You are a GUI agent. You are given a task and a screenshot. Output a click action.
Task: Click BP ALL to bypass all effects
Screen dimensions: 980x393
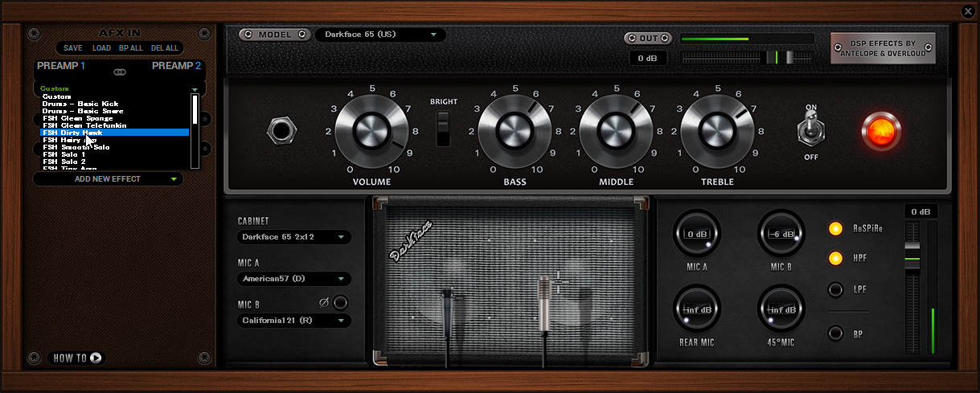131,48
